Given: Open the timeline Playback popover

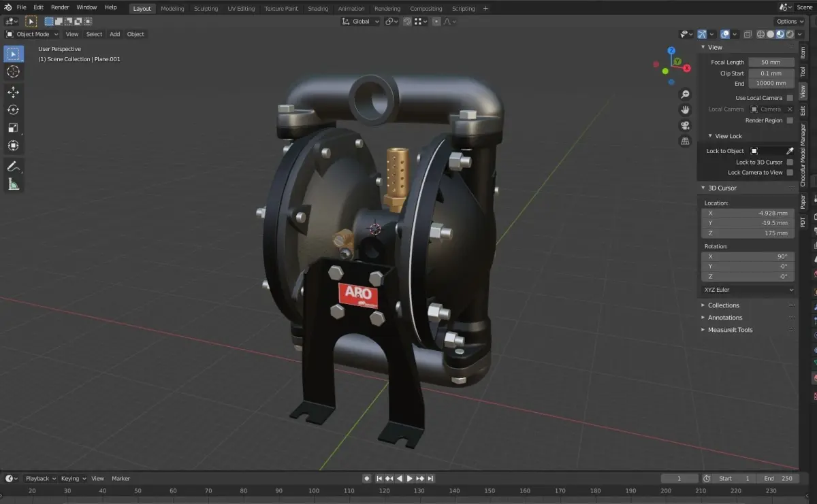Looking at the screenshot, I should click(x=40, y=478).
